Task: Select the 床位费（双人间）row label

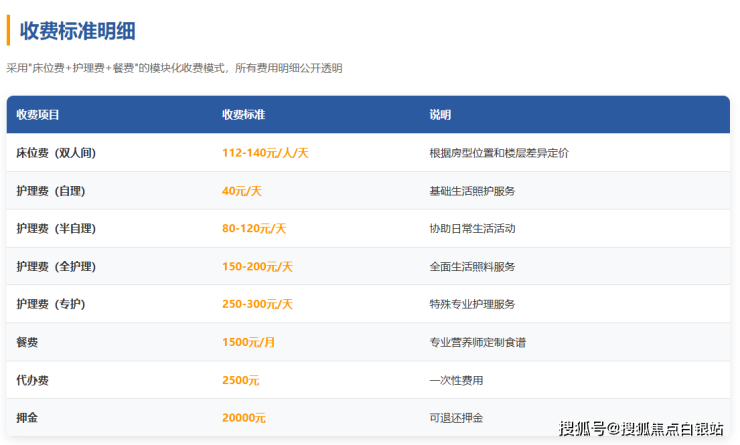Action: [56, 153]
